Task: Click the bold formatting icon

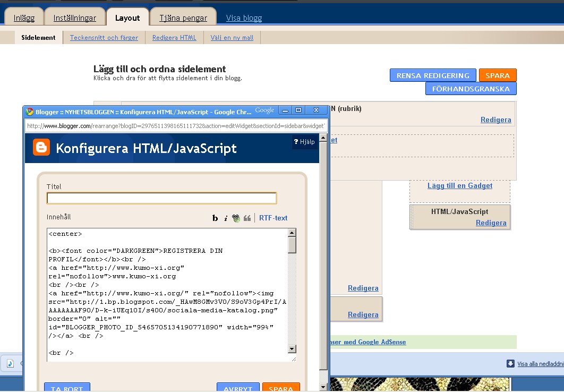Action: pyautogui.click(x=215, y=218)
